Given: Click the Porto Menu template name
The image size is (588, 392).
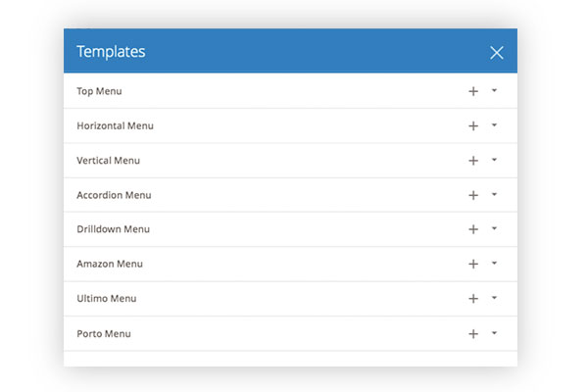Looking at the screenshot, I should [104, 333].
